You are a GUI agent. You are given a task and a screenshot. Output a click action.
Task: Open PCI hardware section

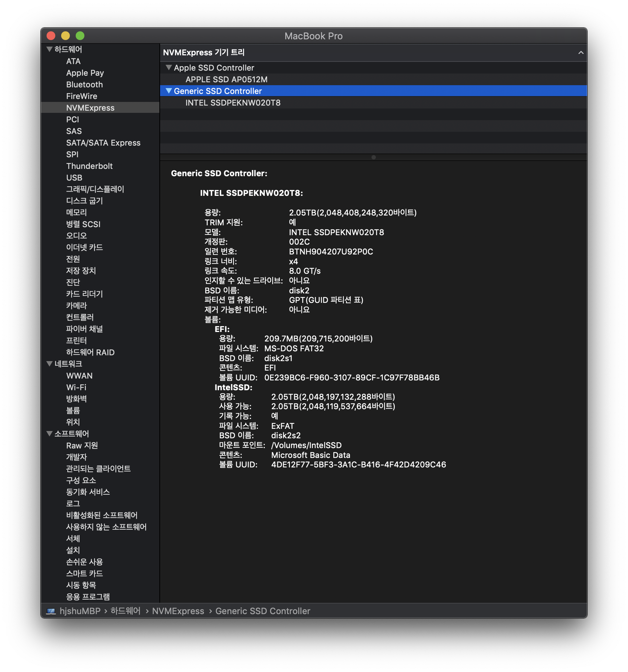tap(72, 119)
